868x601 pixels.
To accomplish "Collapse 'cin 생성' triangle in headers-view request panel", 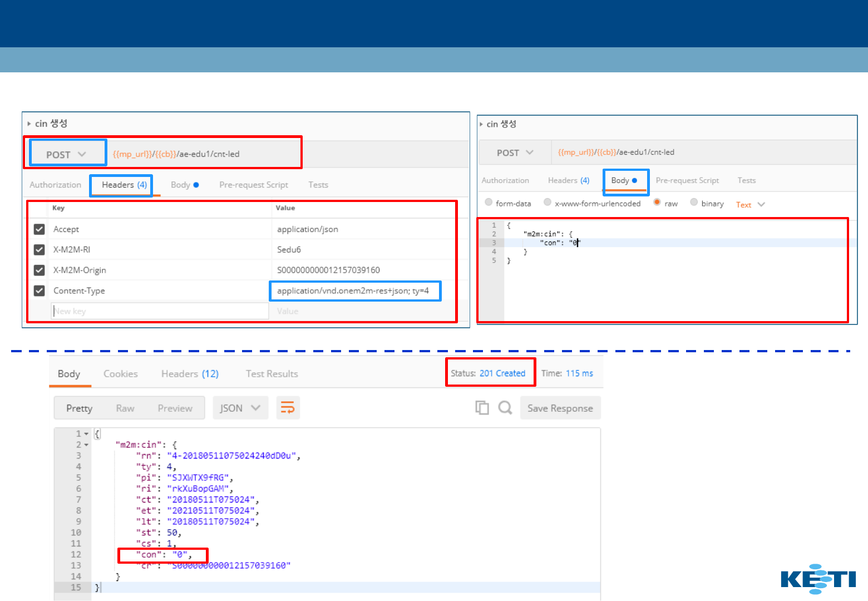I will (x=29, y=124).
